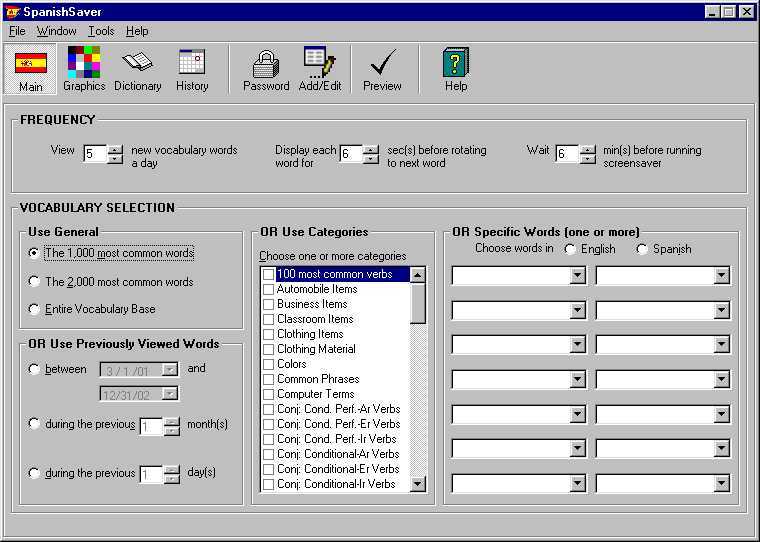Open the Main tab with Spanish flag
The image size is (760, 542).
coord(30,69)
